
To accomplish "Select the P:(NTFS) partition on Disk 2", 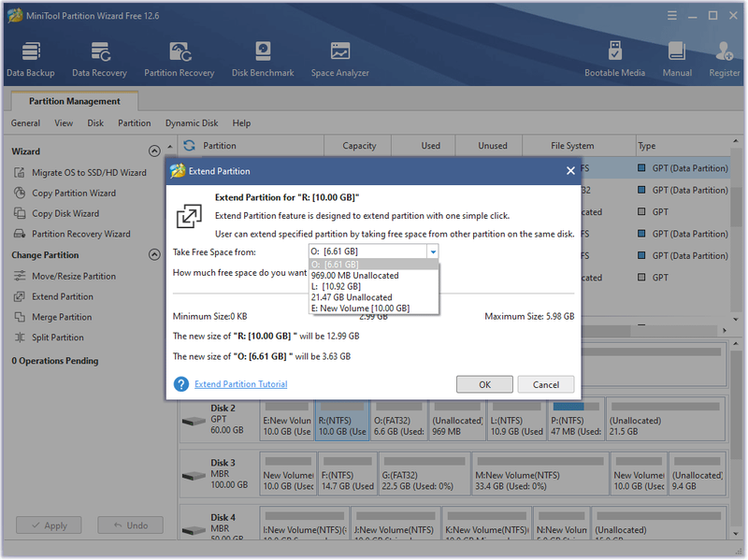I will pyautogui.click(x=576, y=420).
